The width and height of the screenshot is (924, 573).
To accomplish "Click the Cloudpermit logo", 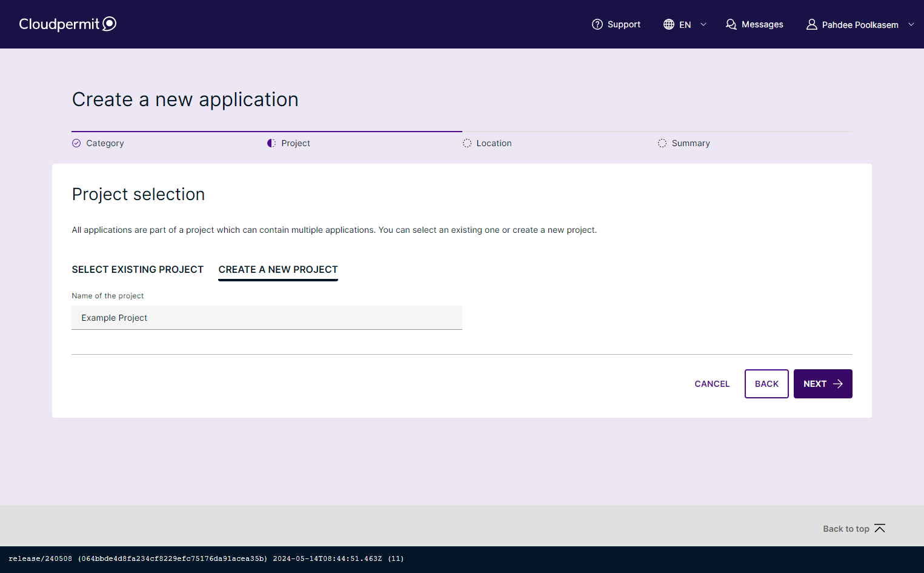I will pos(68,24).
